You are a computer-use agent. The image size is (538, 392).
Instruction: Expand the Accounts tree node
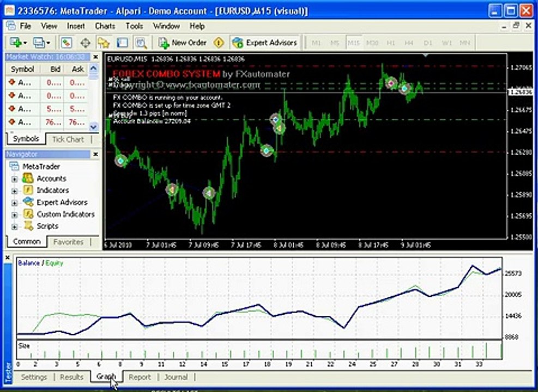(14, 179)
